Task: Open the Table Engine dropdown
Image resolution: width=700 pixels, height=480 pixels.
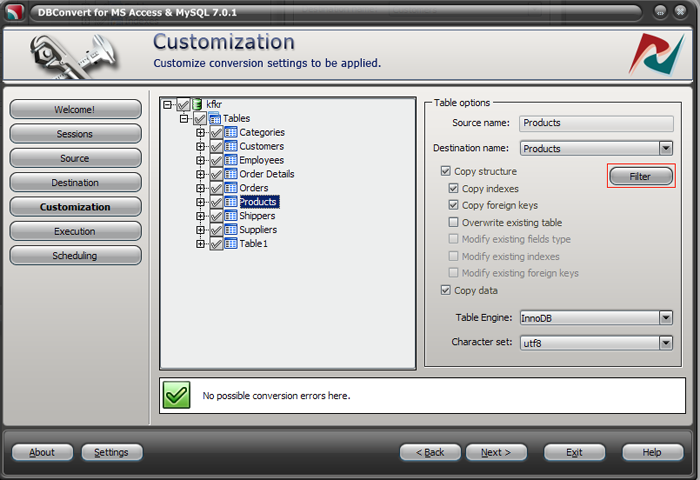Action: tap(666, 318)
